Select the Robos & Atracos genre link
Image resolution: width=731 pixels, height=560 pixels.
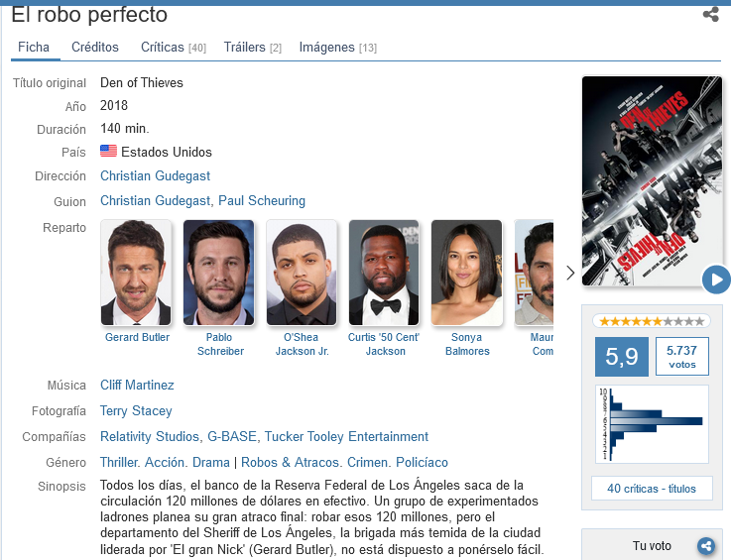click(290, 462)
